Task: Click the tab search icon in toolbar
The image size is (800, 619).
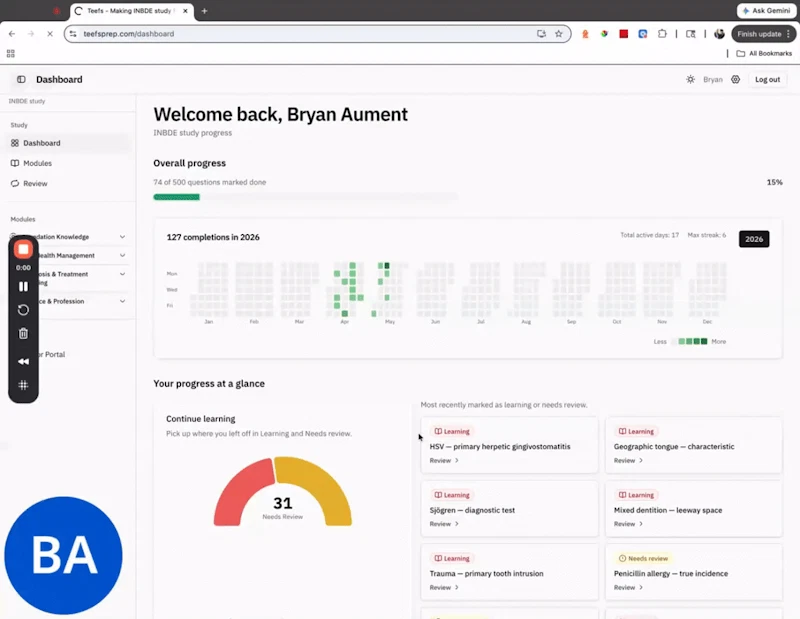Action: pos(690,34)
